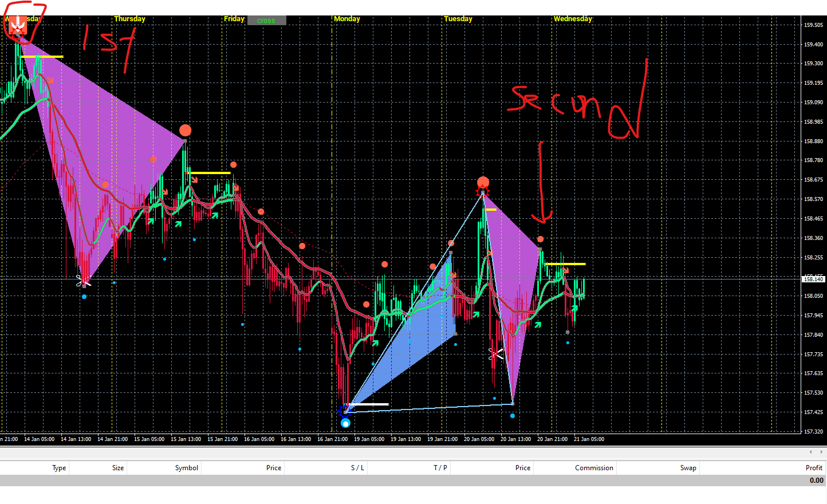827x504 pixels.
Task: Click the Thursday day label
Action: (x=129, y=19)
